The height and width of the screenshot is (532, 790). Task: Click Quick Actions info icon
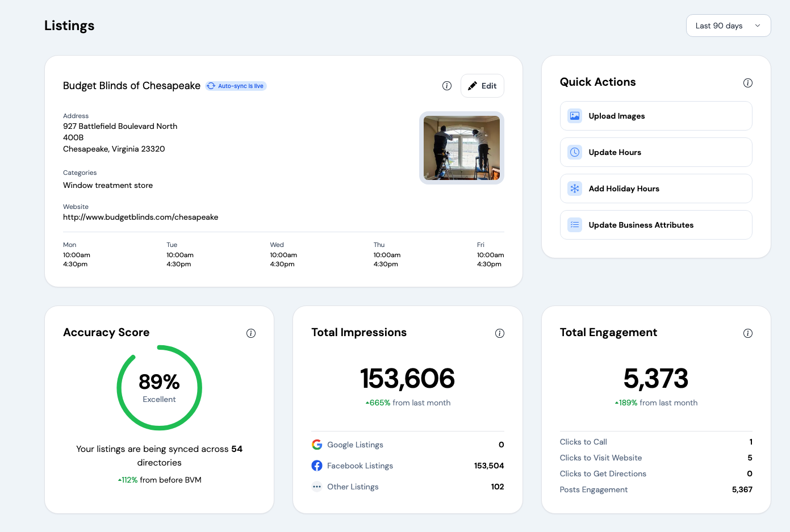(748, 83)
